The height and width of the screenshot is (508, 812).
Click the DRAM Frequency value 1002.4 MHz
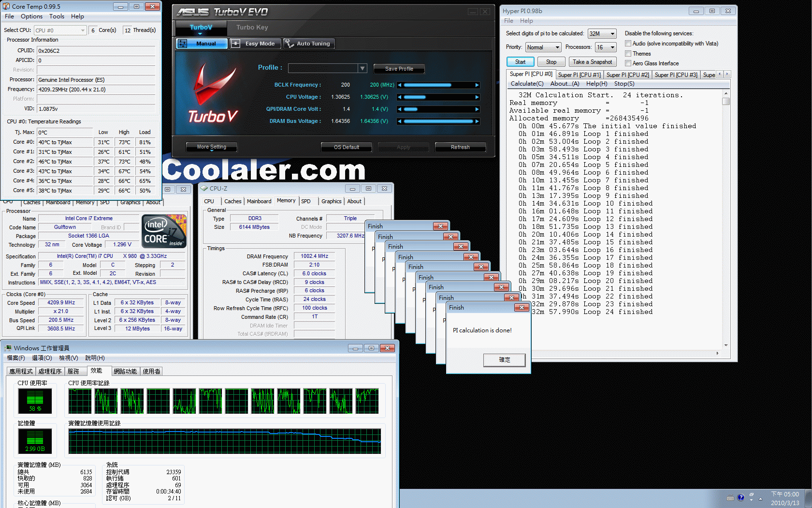314,256
